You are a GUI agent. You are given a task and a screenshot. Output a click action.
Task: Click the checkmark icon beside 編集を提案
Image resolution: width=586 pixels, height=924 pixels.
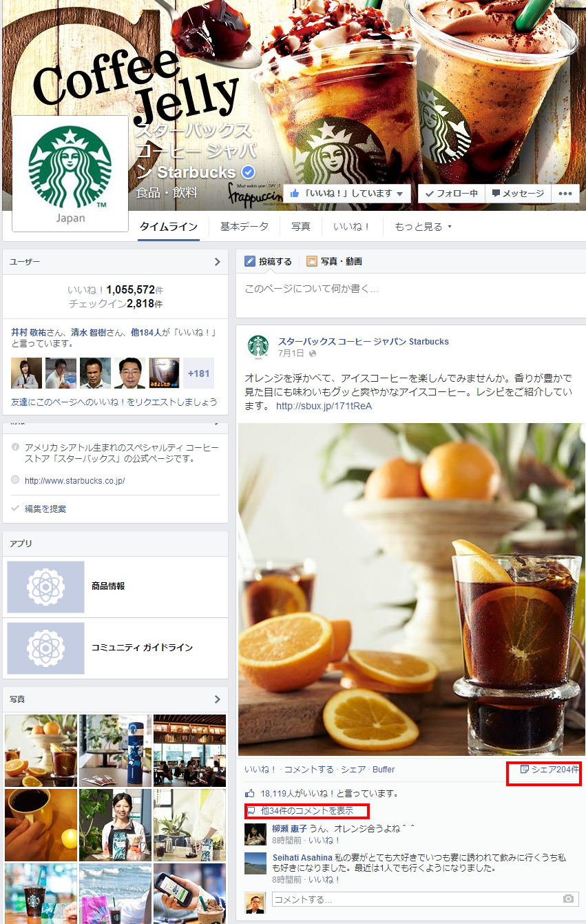coord(16,509)
